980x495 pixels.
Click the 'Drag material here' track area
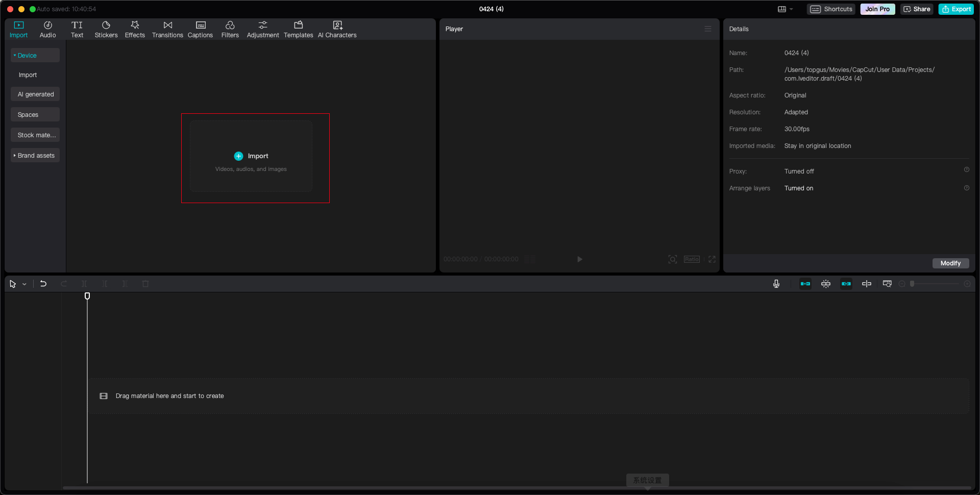pyautogui.click(x=529, y=396)
